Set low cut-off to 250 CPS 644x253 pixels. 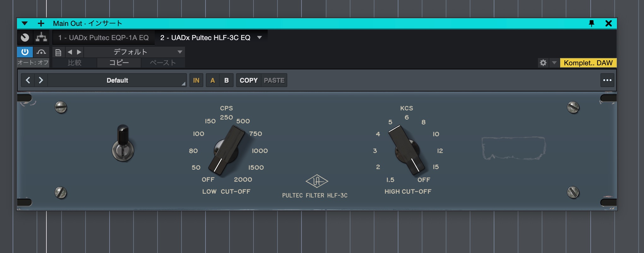coord(226,117)
